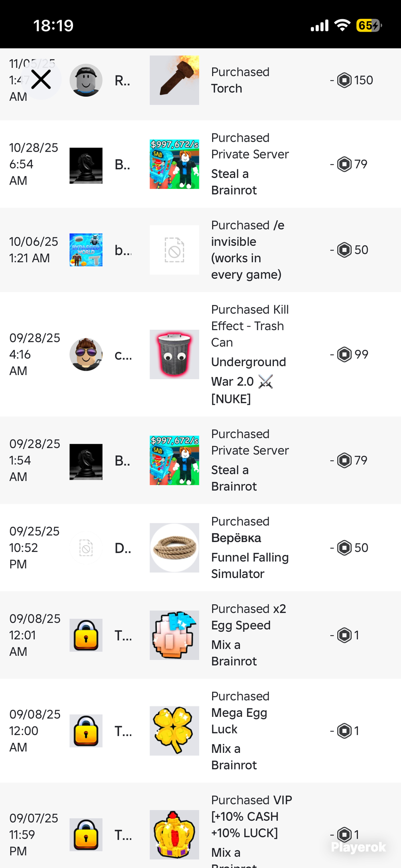Open the Torch item thumbnail
This screenshot has width=401, height=868.
[x=174, y=80]
